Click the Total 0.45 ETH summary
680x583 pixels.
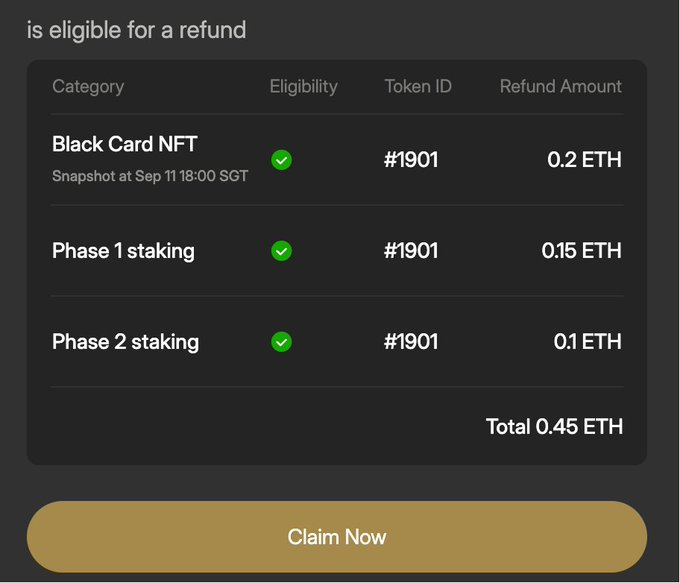(554, 426)
